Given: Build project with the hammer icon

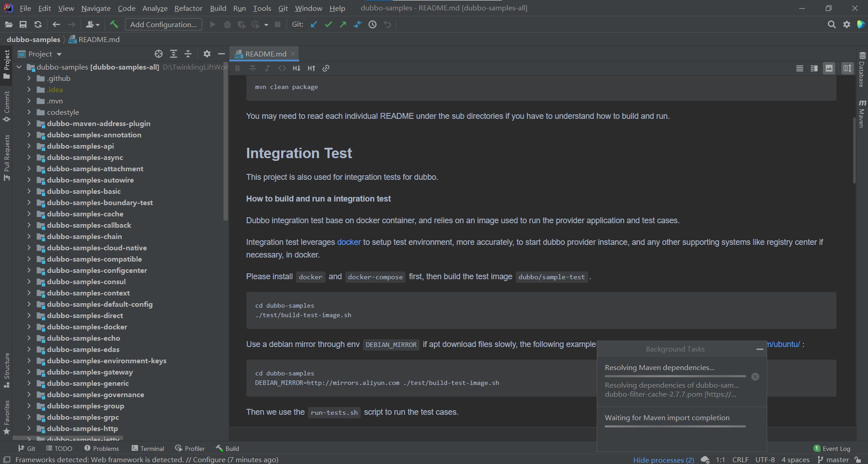Looking at the screenshot, I should [114, 24].
